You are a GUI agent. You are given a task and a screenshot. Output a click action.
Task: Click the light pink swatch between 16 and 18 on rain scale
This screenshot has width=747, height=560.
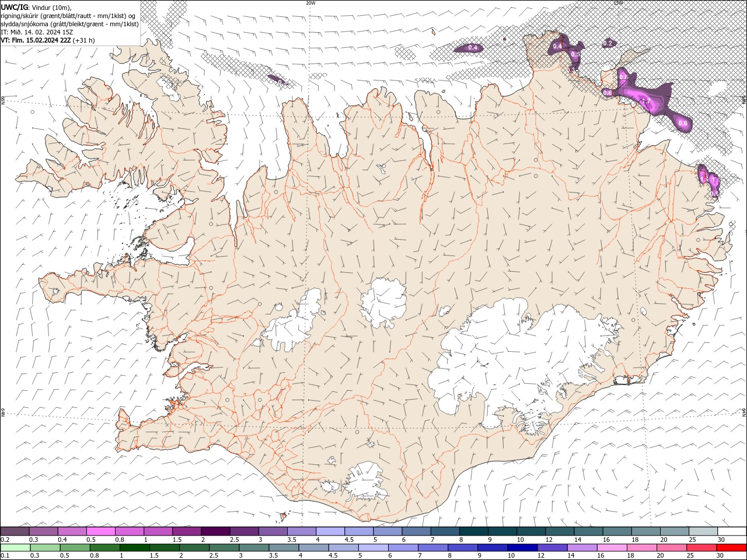(611, 548)
